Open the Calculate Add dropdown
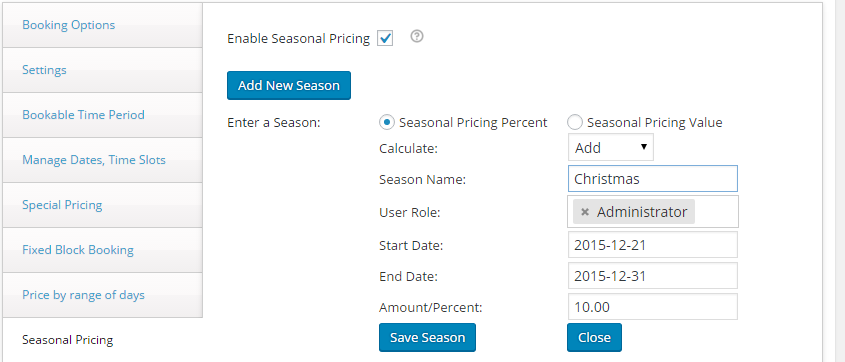Screen dimensions: 845x362 click(611, 148)
